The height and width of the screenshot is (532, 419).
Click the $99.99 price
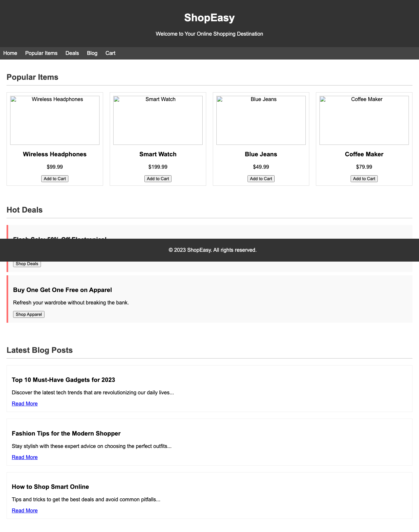[55, 167]
